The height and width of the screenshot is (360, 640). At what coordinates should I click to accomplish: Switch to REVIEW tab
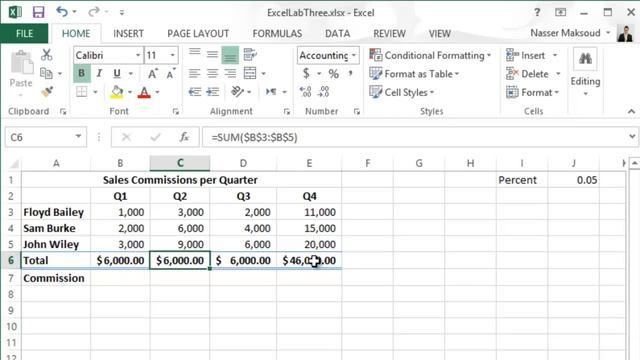[x=389, y=33]
